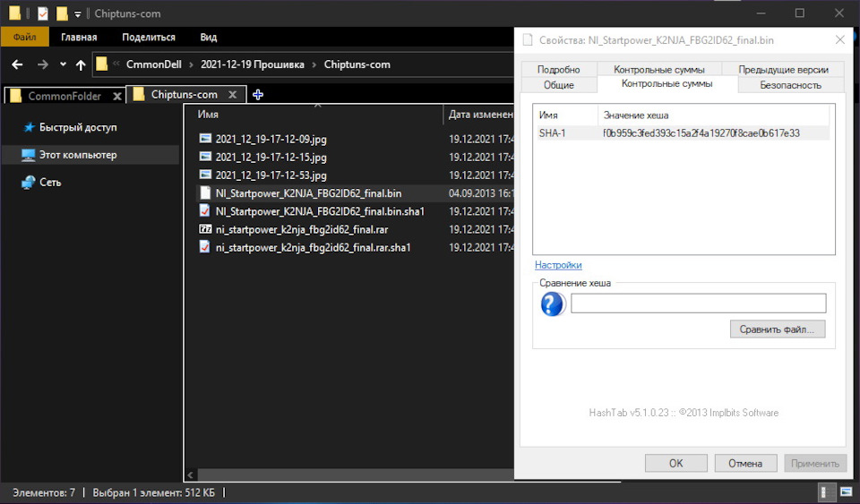
Task: Select the SHA-1 hash row
Action: 683,133
